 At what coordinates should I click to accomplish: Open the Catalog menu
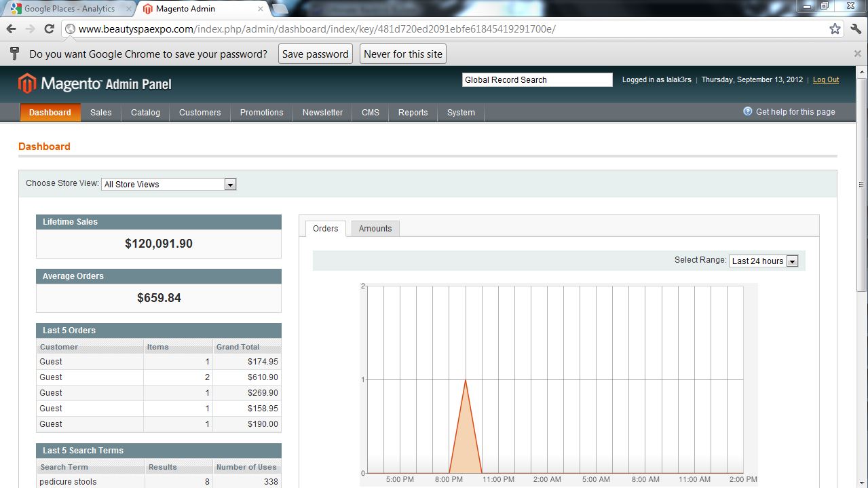click(x=146, y=113)
